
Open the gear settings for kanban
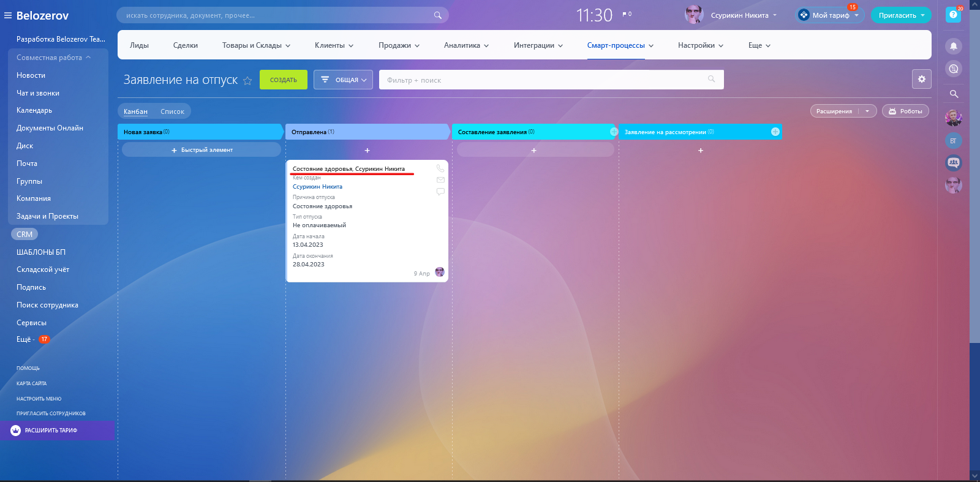pyautogui.click(x=921, y=79)
